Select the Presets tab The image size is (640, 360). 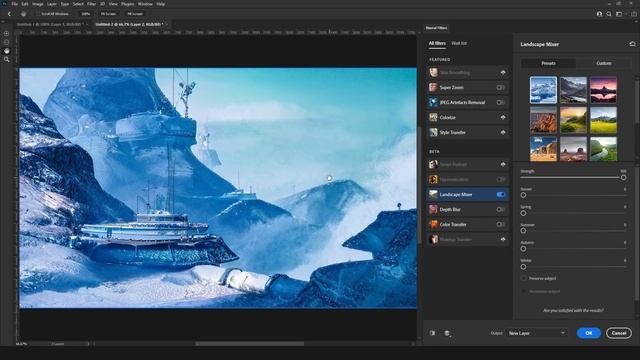tap(548, 63)
